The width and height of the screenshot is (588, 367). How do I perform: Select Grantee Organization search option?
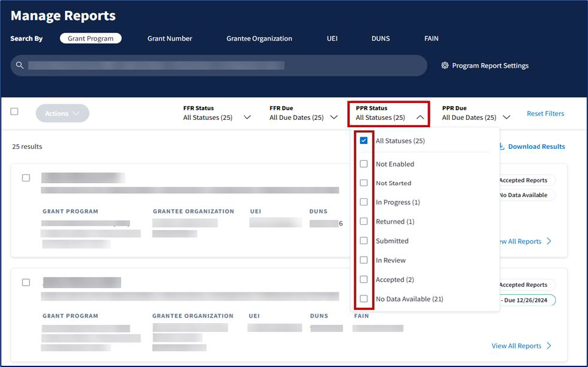click(x=259, y=39)
